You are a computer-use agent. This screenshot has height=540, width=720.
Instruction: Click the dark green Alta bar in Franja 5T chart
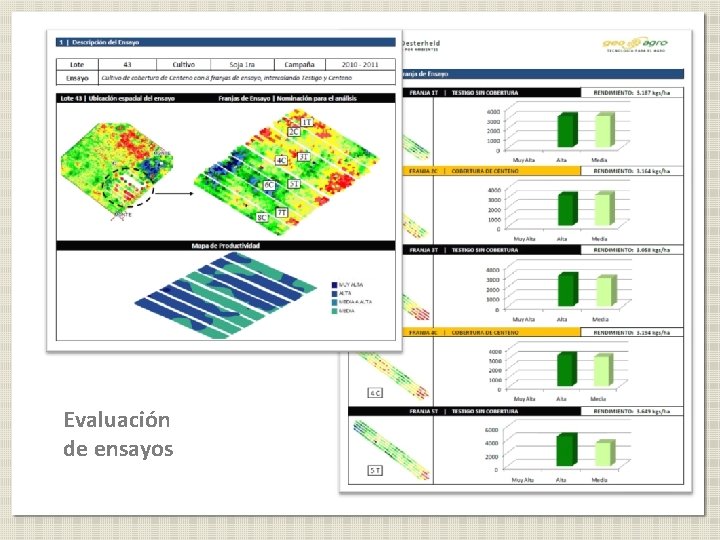567,450
